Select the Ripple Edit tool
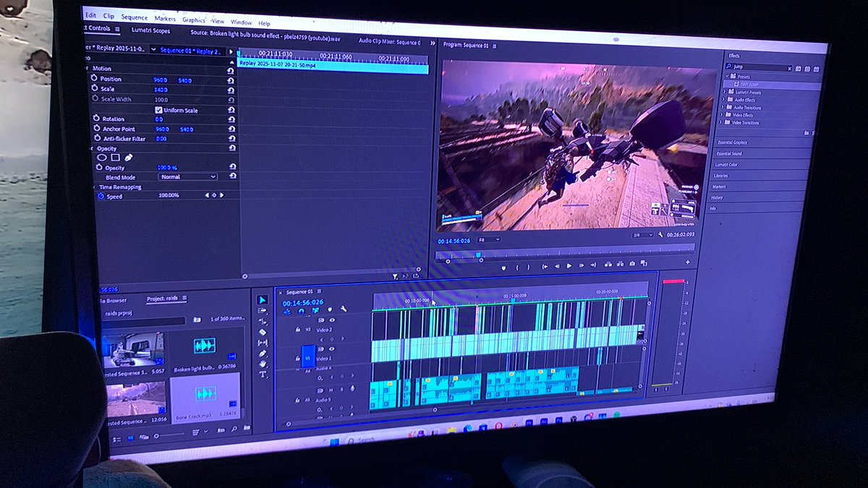868x488 pixels. tap(262, 321)
